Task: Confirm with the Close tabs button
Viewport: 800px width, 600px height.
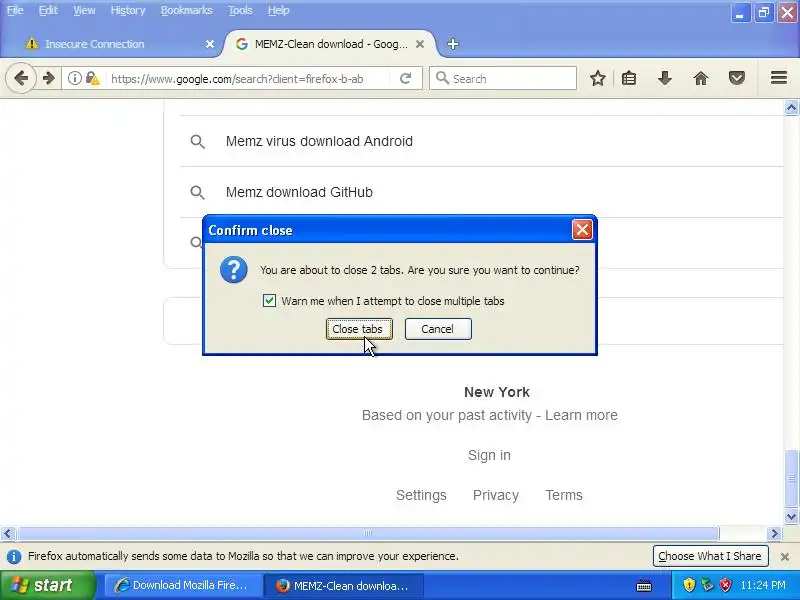Action: [359, 329]
